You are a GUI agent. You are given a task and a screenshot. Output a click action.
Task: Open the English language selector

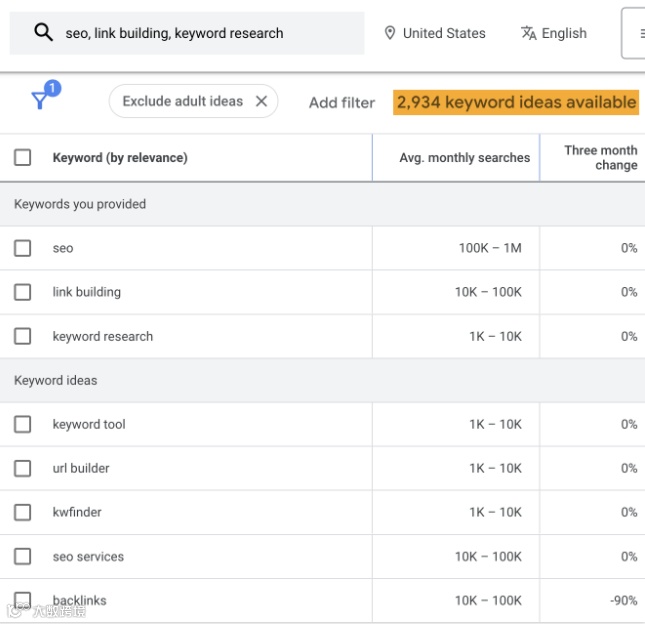(x=564, y=33)
